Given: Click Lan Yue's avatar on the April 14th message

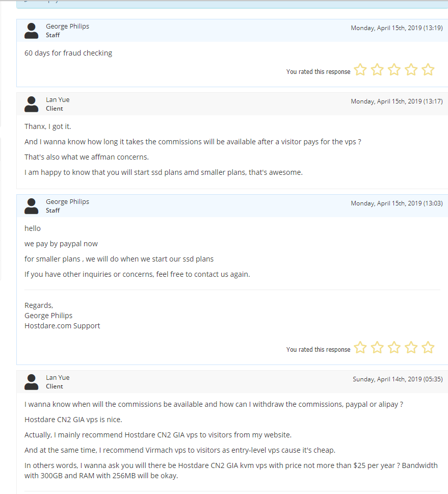Looking at the screenshot, I should tap(32, 382).
